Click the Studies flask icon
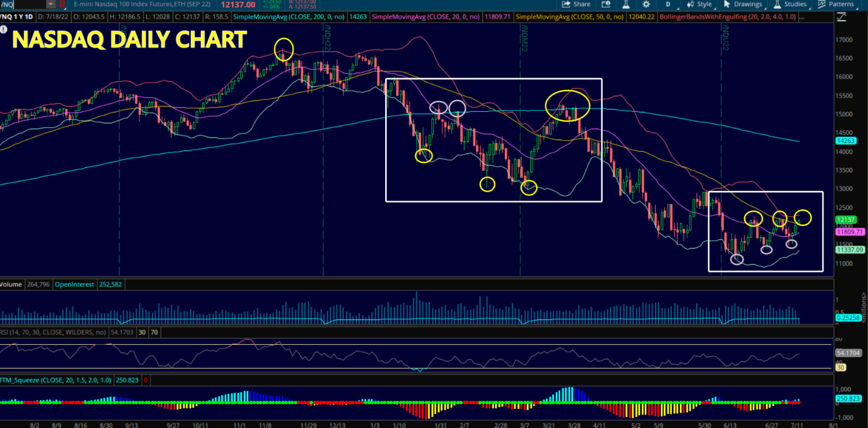868x428 pixels. coord(777,4)
